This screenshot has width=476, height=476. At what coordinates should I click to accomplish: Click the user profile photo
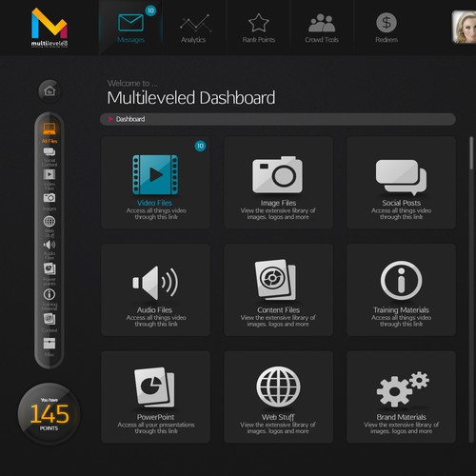(464, 27)
